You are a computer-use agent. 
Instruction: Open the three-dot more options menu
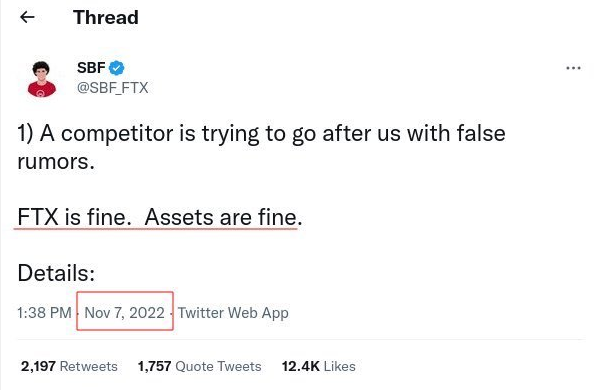click(x=573, y=68)
